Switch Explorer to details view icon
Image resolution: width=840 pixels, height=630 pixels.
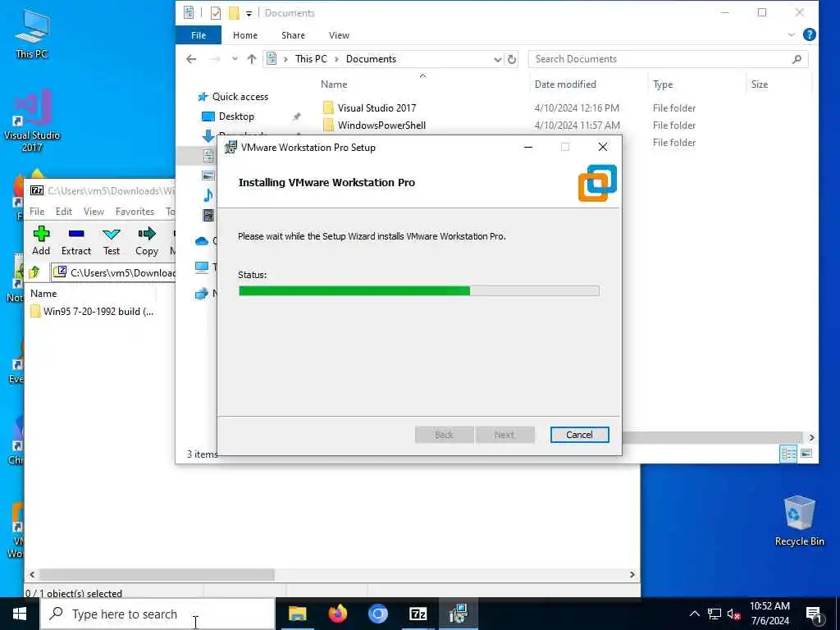click(788, 454)
